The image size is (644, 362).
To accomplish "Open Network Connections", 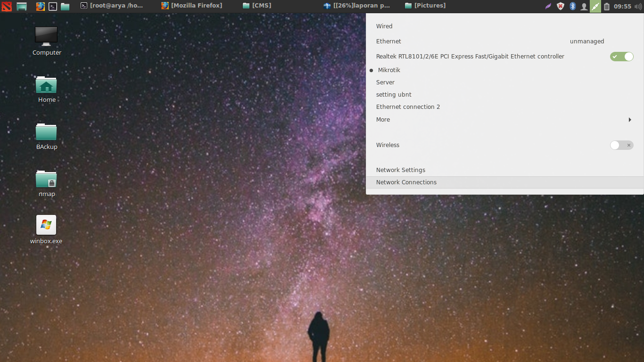I will click(x=406, y=182).
